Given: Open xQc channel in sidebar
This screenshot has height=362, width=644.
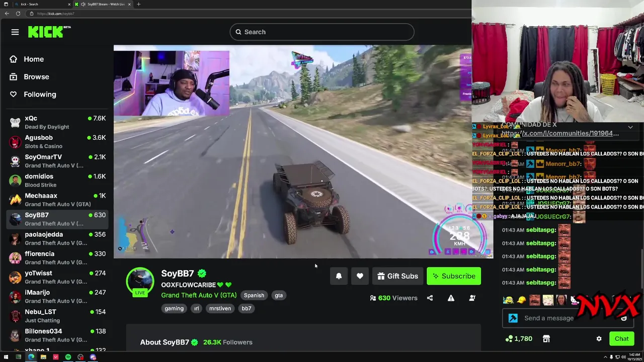Looking at the screenshot, I should (x=57, y=123).
